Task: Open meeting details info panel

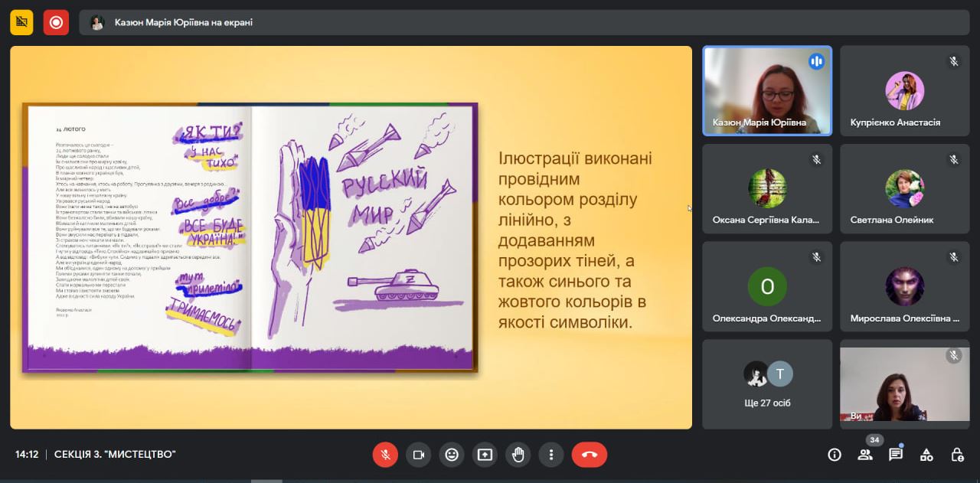Action: click(835, 455)
